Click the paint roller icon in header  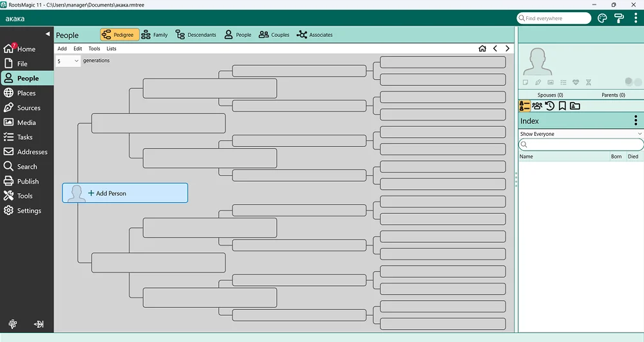pos(618,19)
